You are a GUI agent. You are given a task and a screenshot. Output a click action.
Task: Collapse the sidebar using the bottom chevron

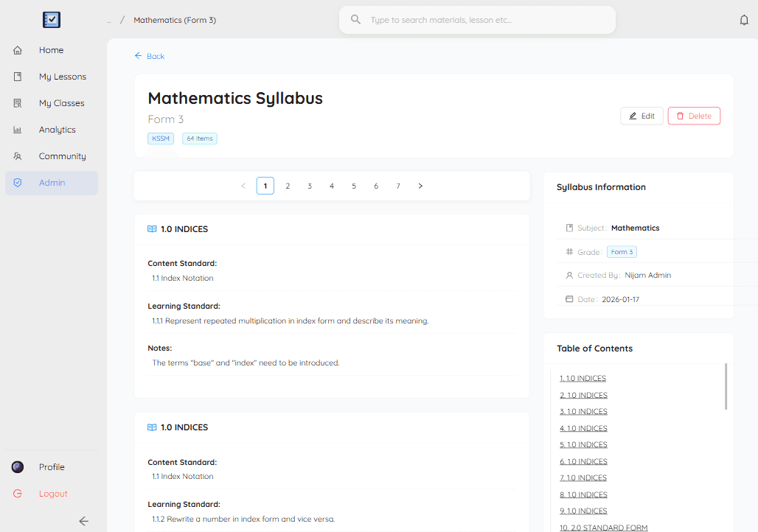click(x=83, y=521)
